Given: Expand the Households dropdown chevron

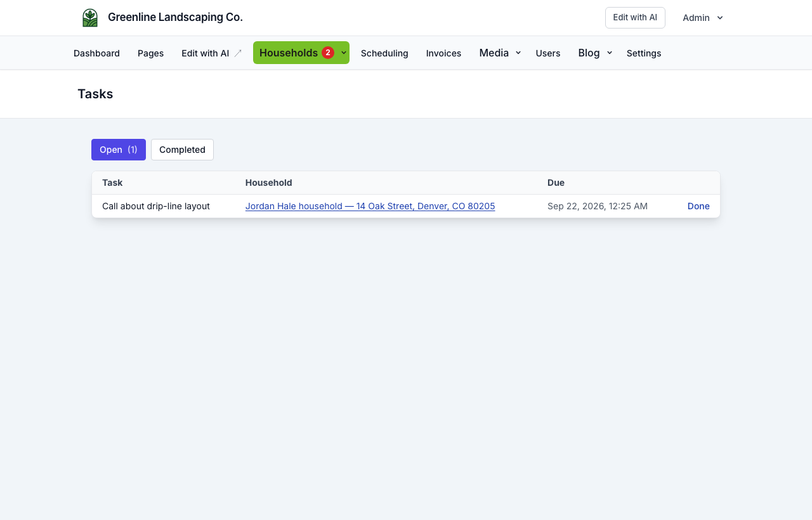Looking at the screenshot, I should [x=344, y=53].
